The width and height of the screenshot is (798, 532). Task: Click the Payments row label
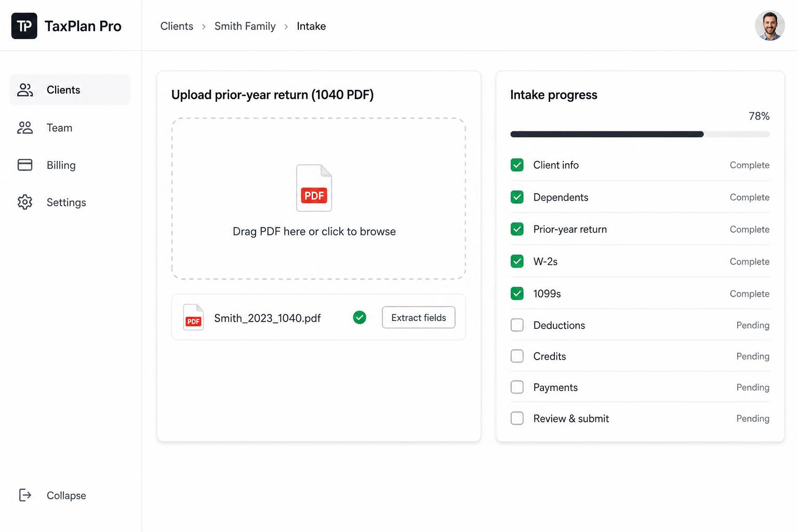(x=555, y=388)
